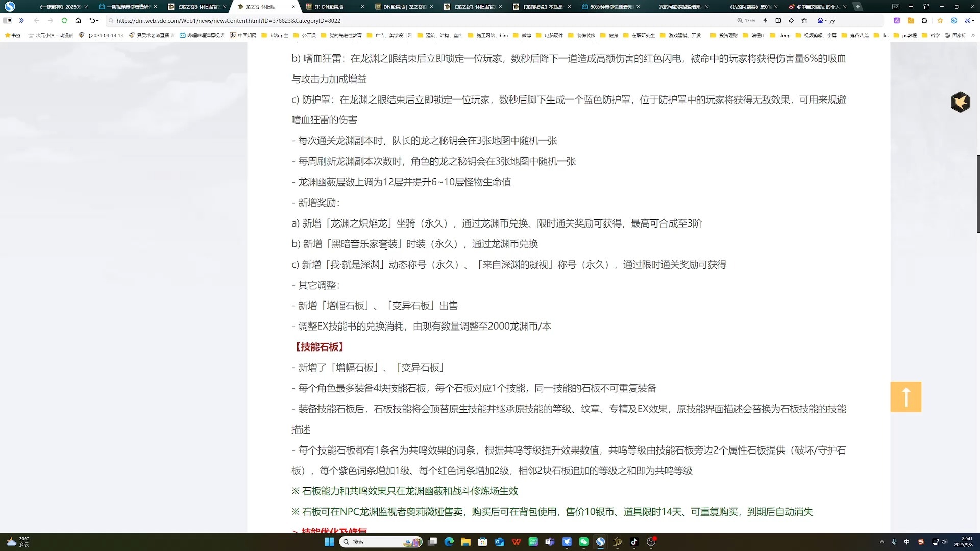Toggle bookmarks bar visibility via hamburger menu
This screenshot has width=980, height=551.
click(x=912, y=7)
